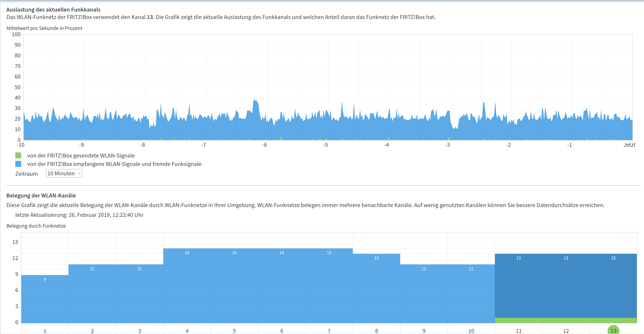The height and width of the screenshot is (334, 644).
Task: Click the green circled channel 13 marker
Action: pos(613,330)
